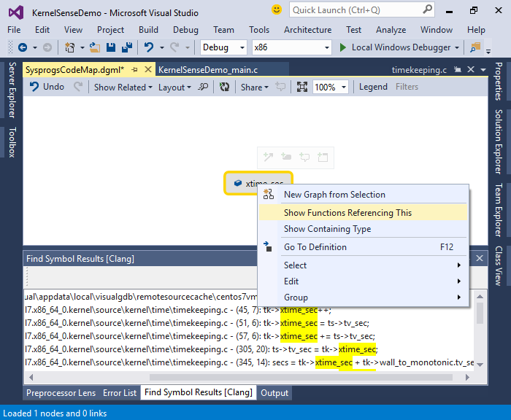Open the document tab list dropdown arrow
The image size is (511, 420).
click(x=483, y=70)
